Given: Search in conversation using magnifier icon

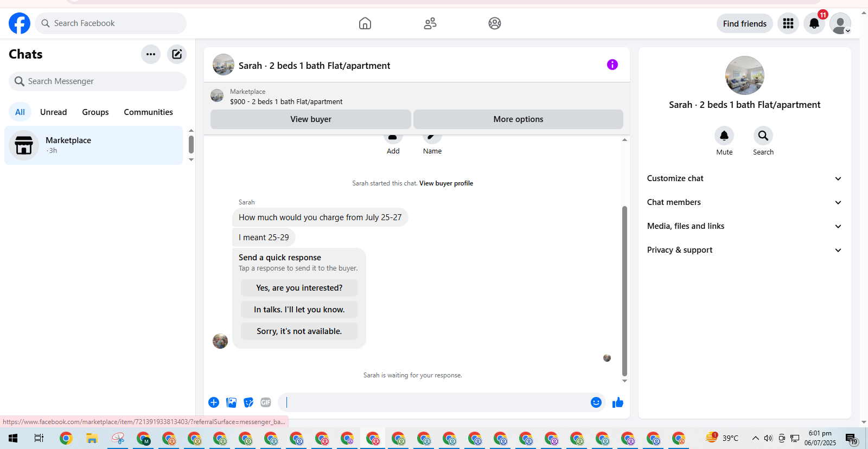Looking at the screenshot, I should click(763, 136).
